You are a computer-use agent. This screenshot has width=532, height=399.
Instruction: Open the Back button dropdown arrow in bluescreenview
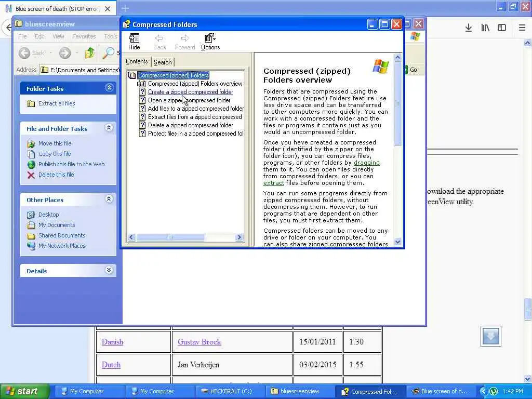[50, 53]
